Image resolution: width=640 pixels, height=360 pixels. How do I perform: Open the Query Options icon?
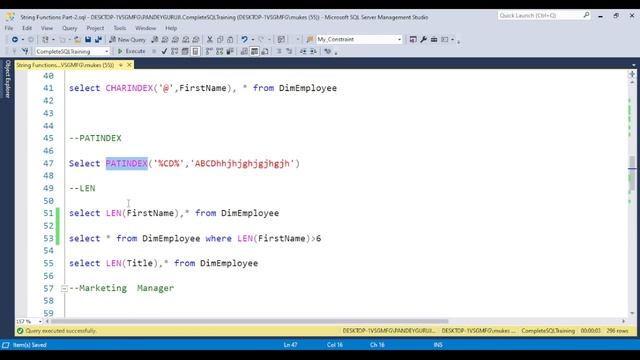pos(185,51)
